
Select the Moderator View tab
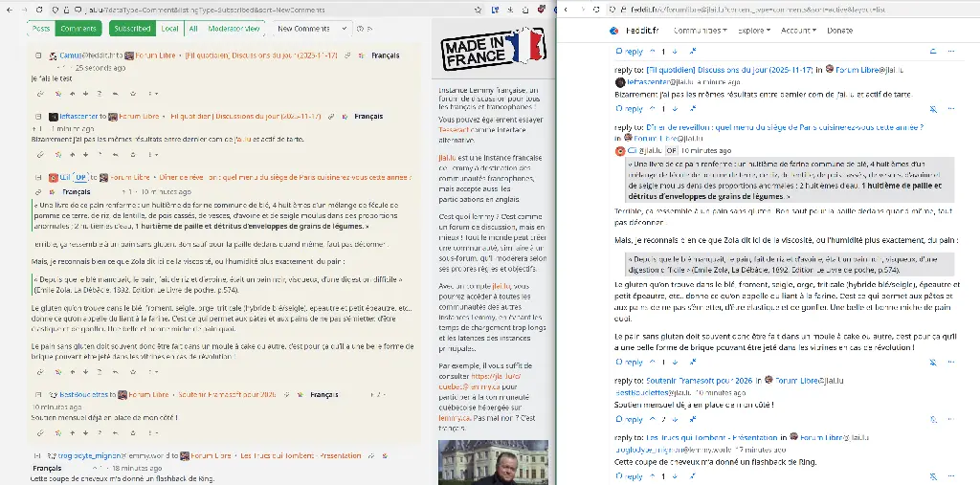click(x=234, y=29)
